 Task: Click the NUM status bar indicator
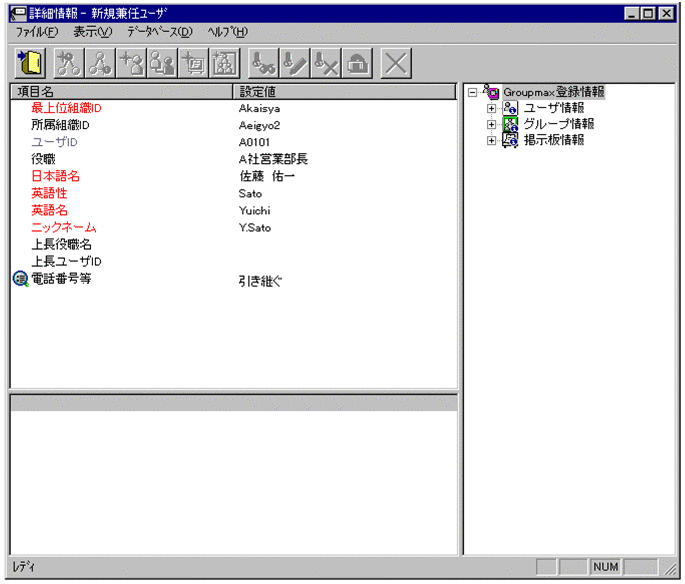coord(605,567)
